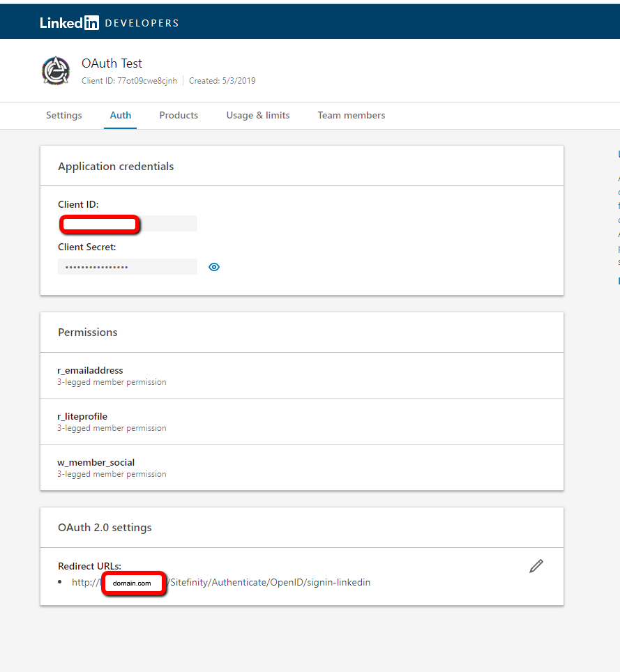Viewport: 620px width, 672px height.
Task: Click the Permissions heading
Action: [87, 332]
